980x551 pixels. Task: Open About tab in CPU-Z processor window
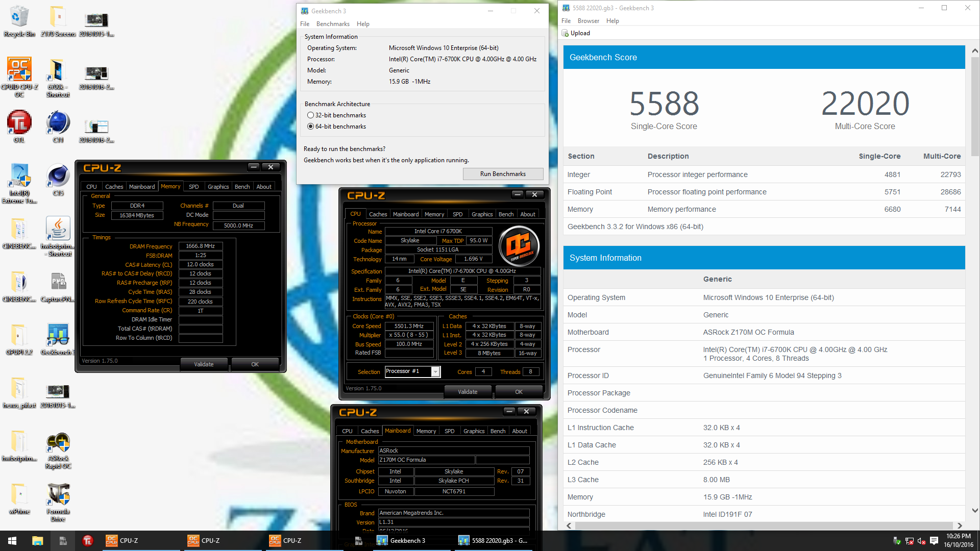click(x=528, y=214)
